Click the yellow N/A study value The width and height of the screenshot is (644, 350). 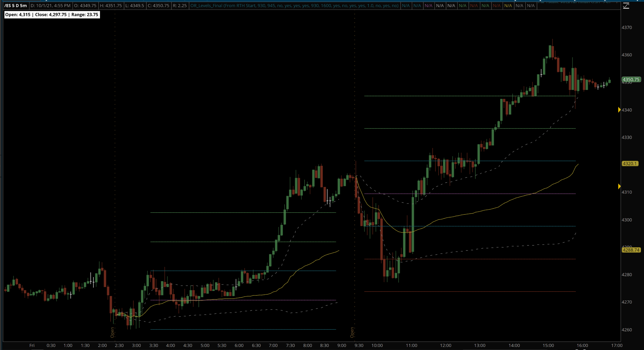click(x=508, y=6)
